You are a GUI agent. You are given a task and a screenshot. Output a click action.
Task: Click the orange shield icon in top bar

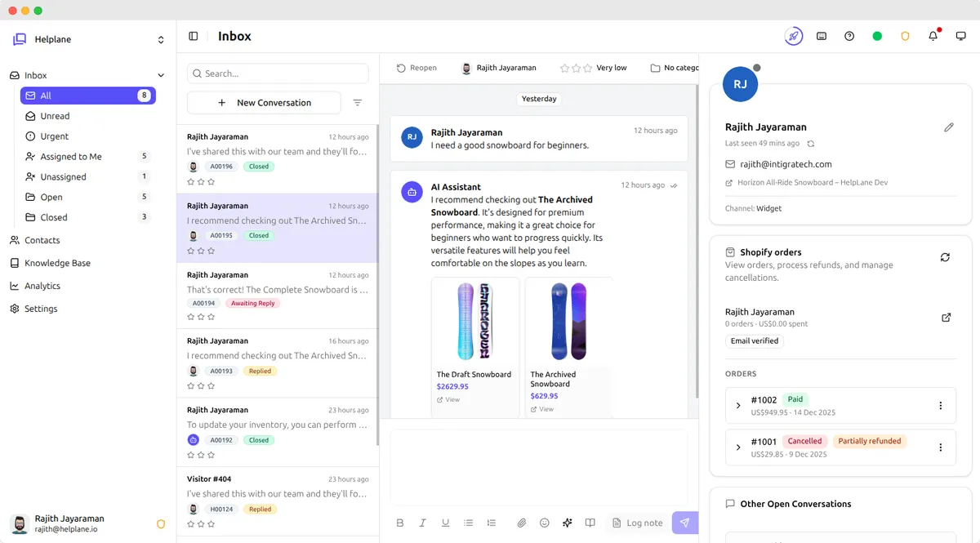point(905,36)
